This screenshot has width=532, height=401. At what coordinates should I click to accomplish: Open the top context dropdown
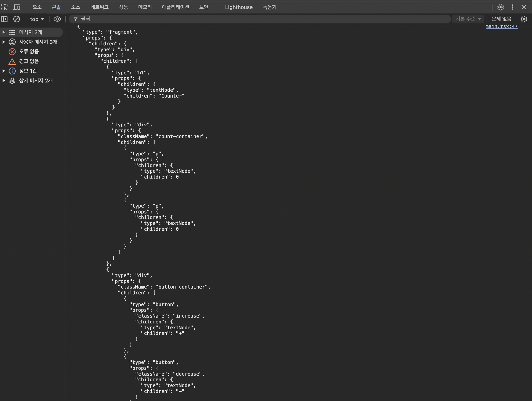[37, 19]
